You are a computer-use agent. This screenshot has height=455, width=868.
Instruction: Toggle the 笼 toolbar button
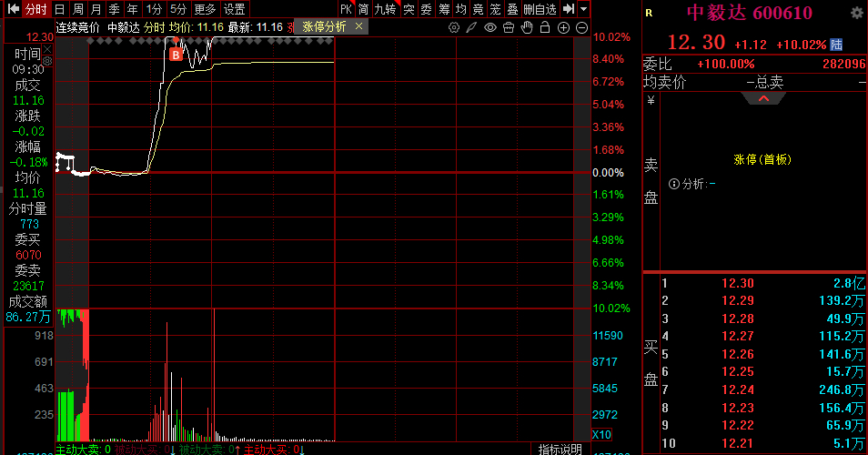coord(496,9)
